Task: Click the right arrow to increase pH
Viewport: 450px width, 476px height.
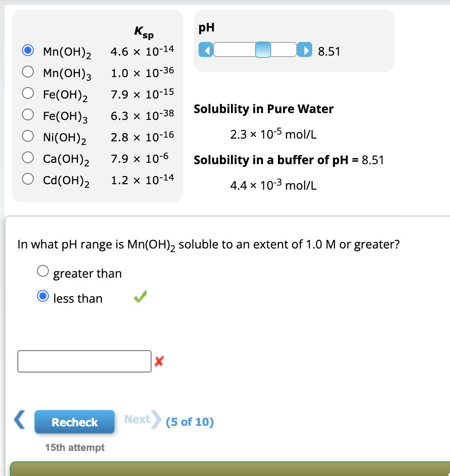Action: [305, 50]
